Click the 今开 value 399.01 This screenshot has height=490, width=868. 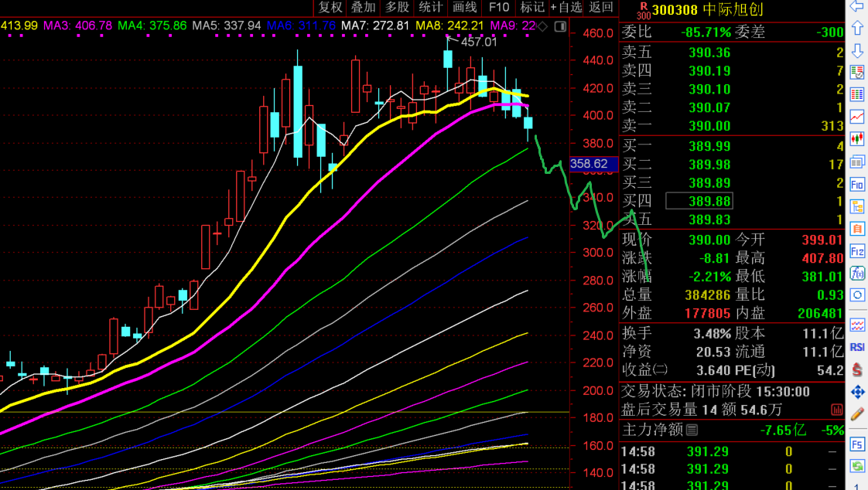[822, 240]
